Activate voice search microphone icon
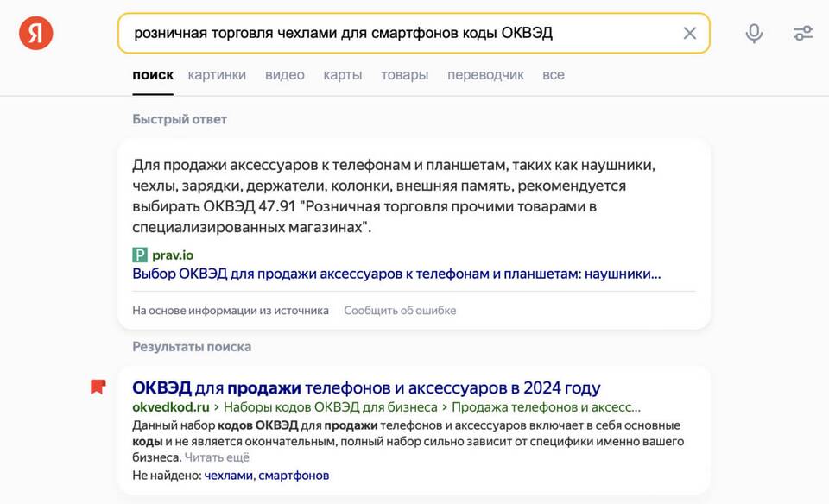This screenshot has width=829, height=504. [754, 33]
